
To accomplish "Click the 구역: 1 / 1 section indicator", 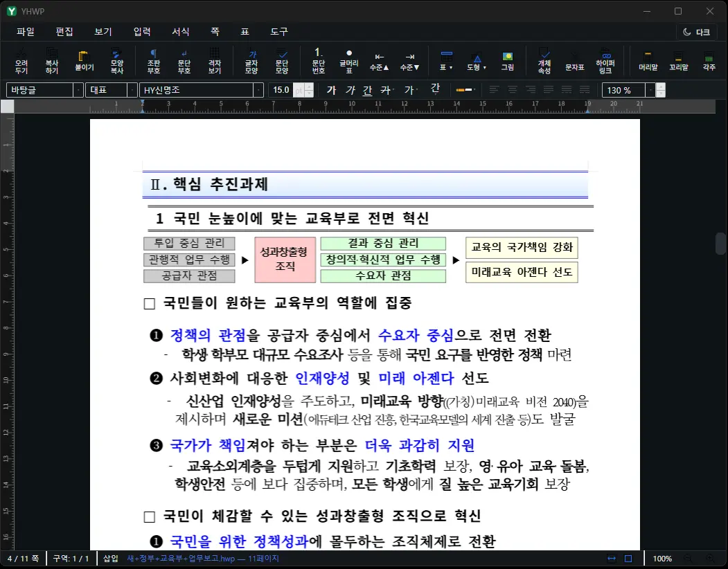I will pyautogui.click(x=71, y=559).
